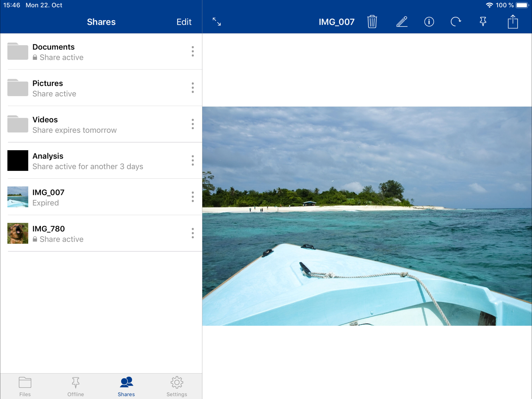Delete IMG_007 with the trash icon

coord(372,22)
